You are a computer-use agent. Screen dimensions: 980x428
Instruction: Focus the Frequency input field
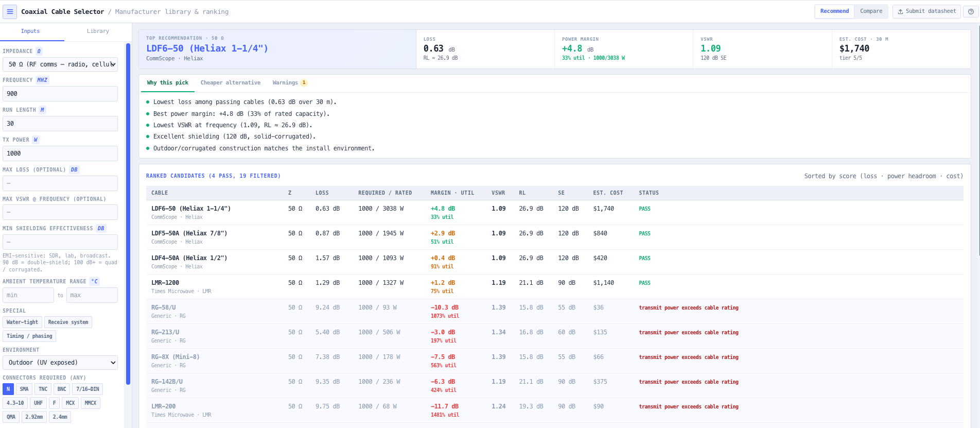click(60, 94)
